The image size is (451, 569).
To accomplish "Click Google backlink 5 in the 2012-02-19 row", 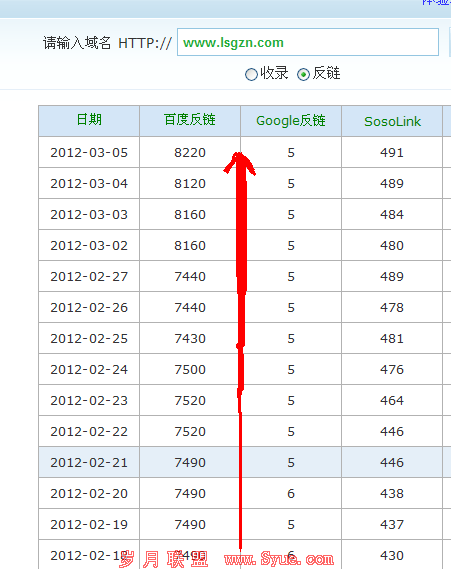I will click(x=291, y=524).
